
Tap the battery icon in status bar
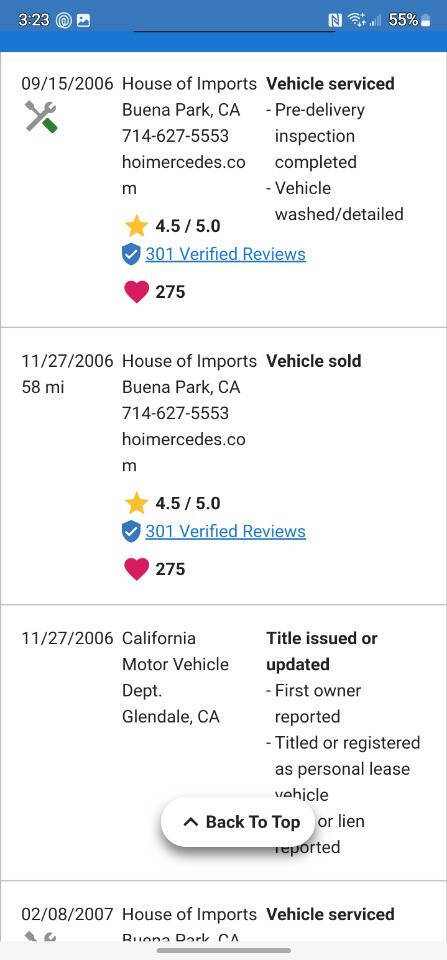[426, 20]
